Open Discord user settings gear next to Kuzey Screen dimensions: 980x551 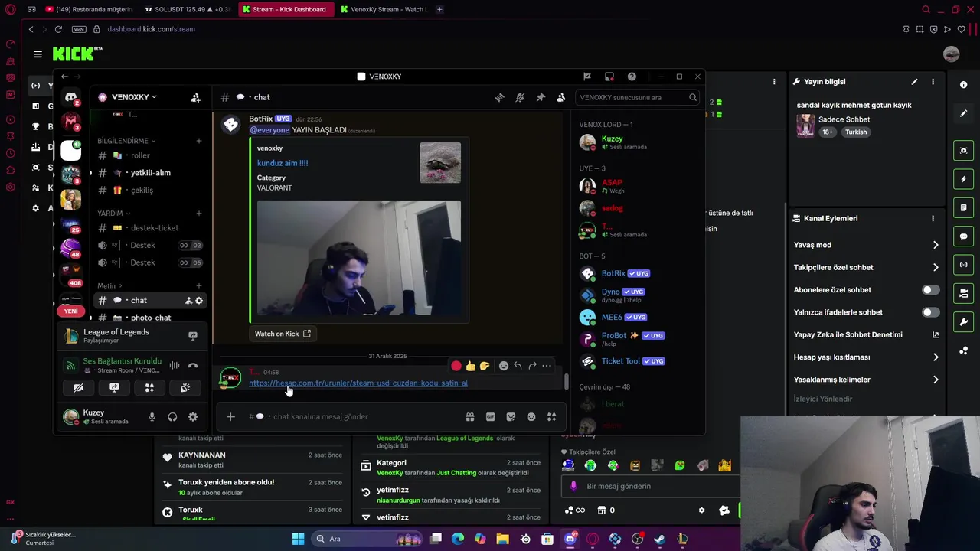pyautogui.click(x=193, y=417)
